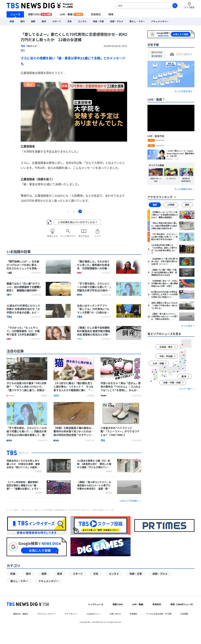Screen dimensions: 201x644
Task: Open the 猫が顔を洗うと雨が降る article thumbnail
Action: (x=74, y=369)
